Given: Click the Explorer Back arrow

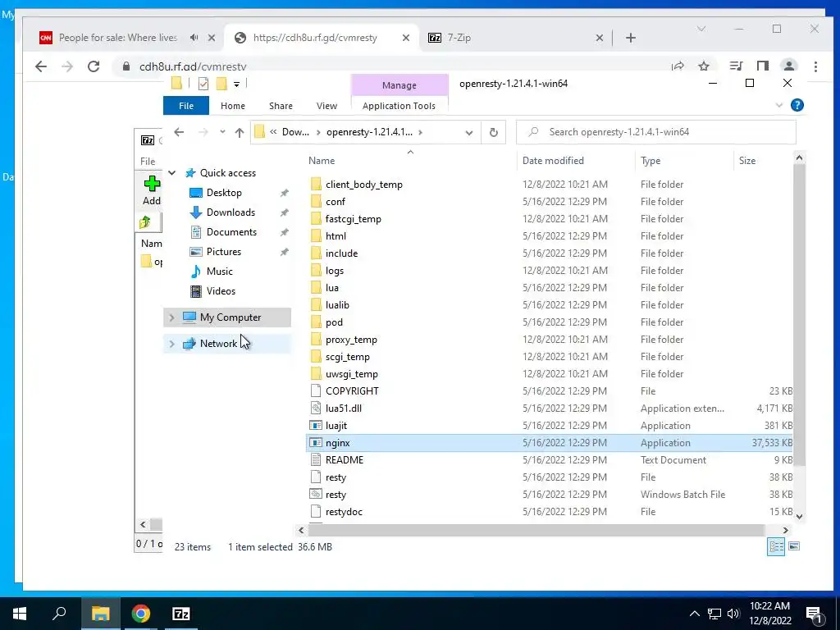Looking at the screenshot, I should 179,132.
